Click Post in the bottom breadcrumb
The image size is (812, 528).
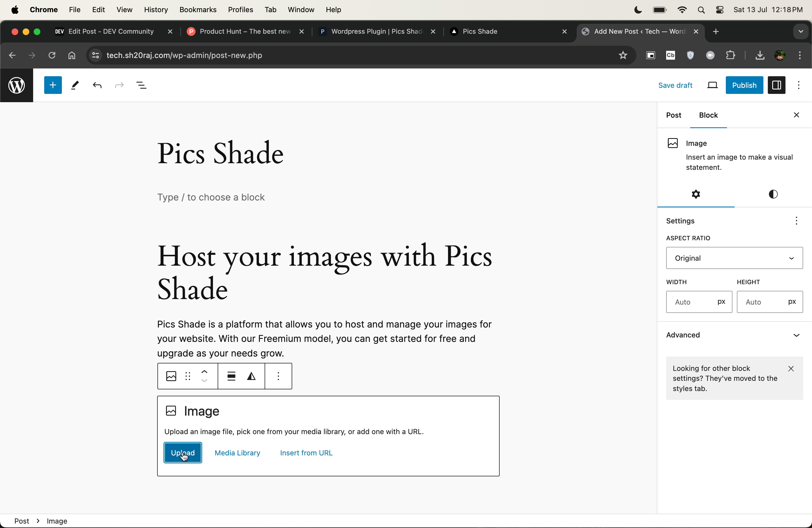coord(22,521)
